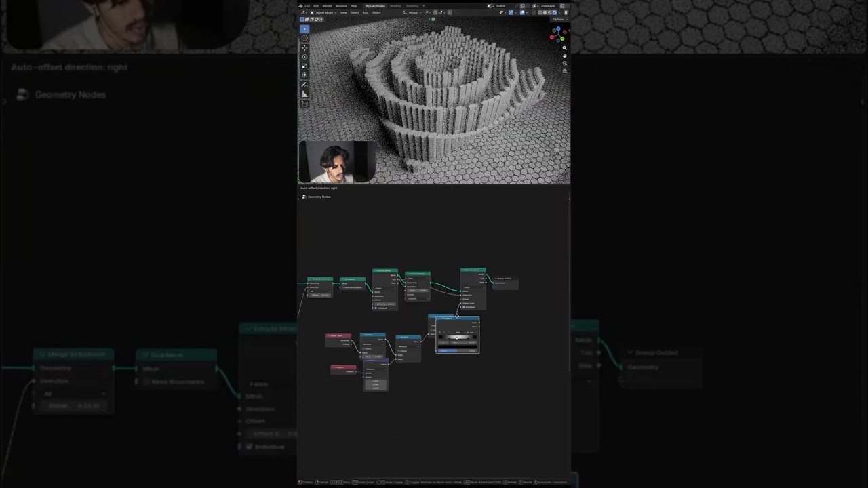Select rendered viewport shading icon

point(555,12)
